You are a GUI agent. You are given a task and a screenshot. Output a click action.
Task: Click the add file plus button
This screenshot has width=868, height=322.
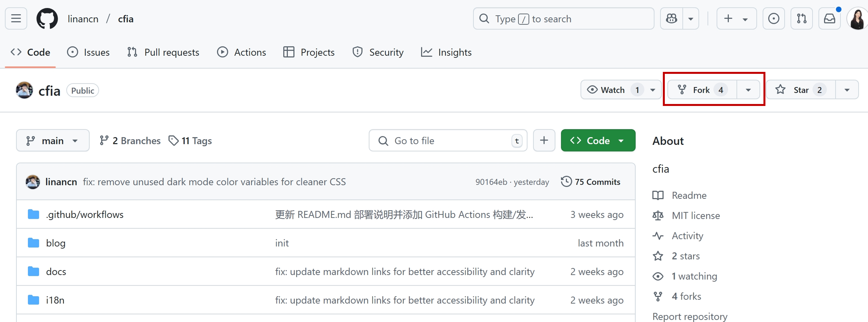pyautogui.click(x=544, y=140)
